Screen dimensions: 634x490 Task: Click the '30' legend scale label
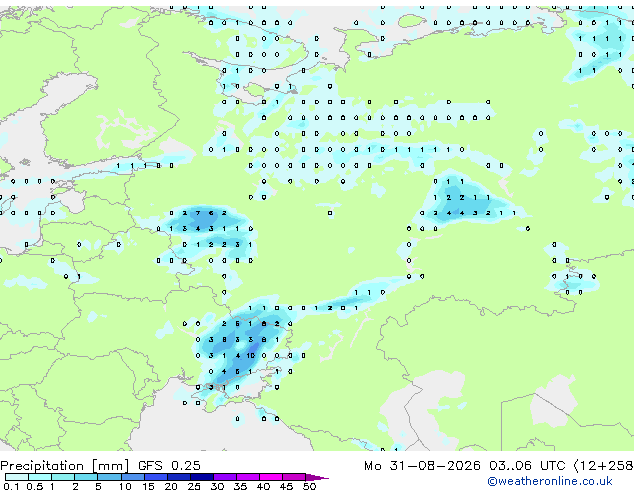[x=217, y=486]
